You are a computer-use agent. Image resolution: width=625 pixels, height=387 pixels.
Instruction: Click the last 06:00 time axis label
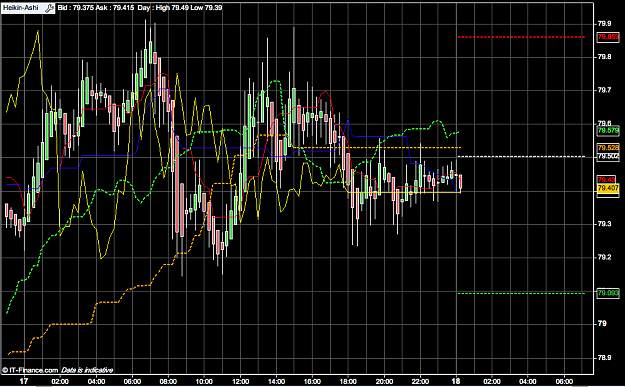point(564,381)
